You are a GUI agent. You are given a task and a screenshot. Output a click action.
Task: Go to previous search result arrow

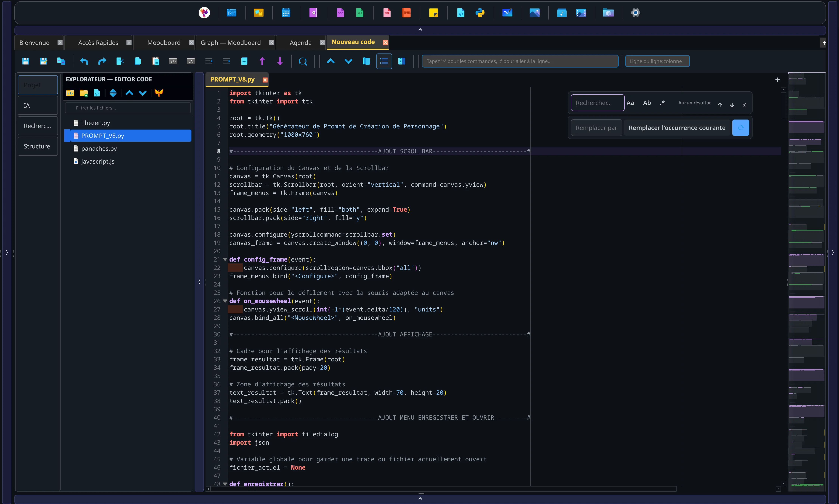tap(720, 105)
